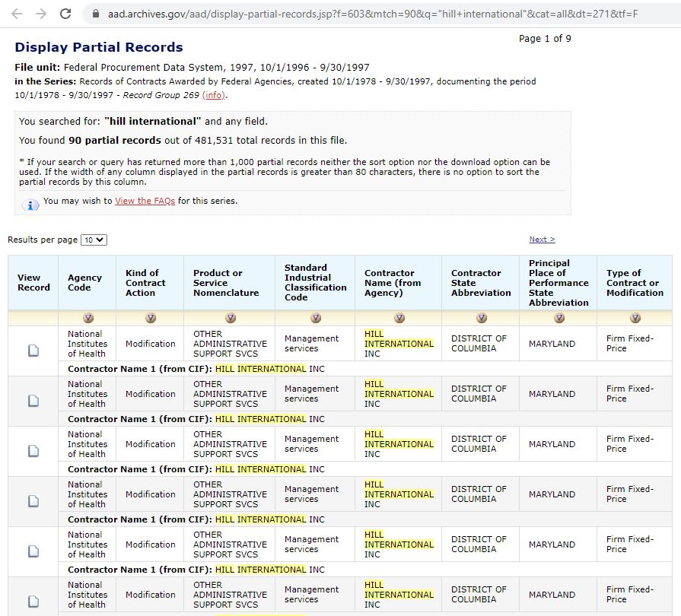
Task: Click the Type of Contract or Modification header
Action: pos(635,283)
